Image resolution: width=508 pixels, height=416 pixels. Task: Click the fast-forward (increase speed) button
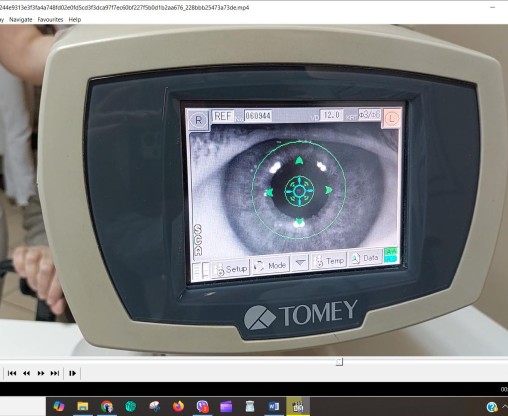tap(41, 373)
